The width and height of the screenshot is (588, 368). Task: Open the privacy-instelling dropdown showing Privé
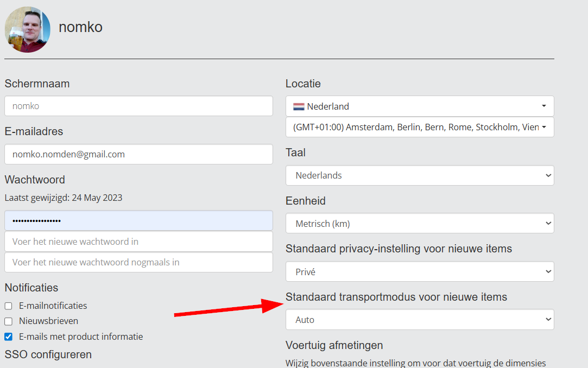[419, 271]
